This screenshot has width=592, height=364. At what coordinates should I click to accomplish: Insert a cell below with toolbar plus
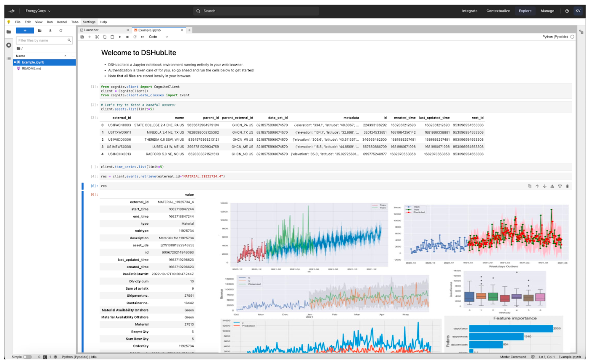point(90,37)
